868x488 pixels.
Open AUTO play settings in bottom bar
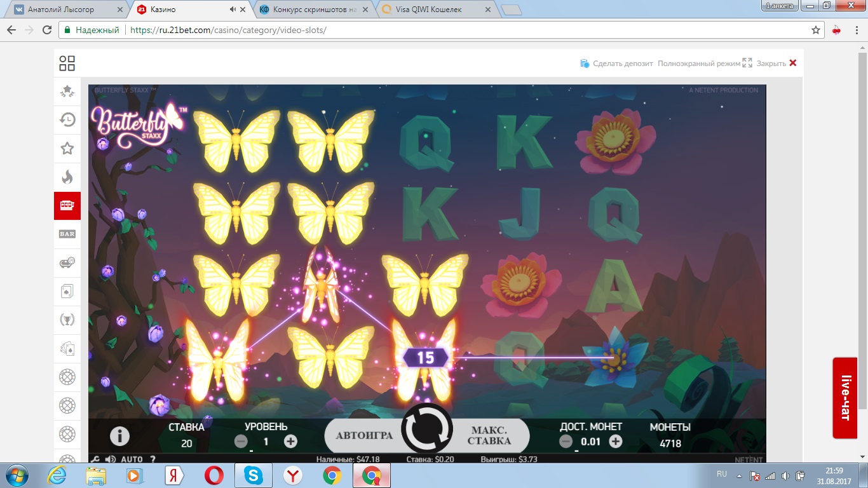point(132,459)
